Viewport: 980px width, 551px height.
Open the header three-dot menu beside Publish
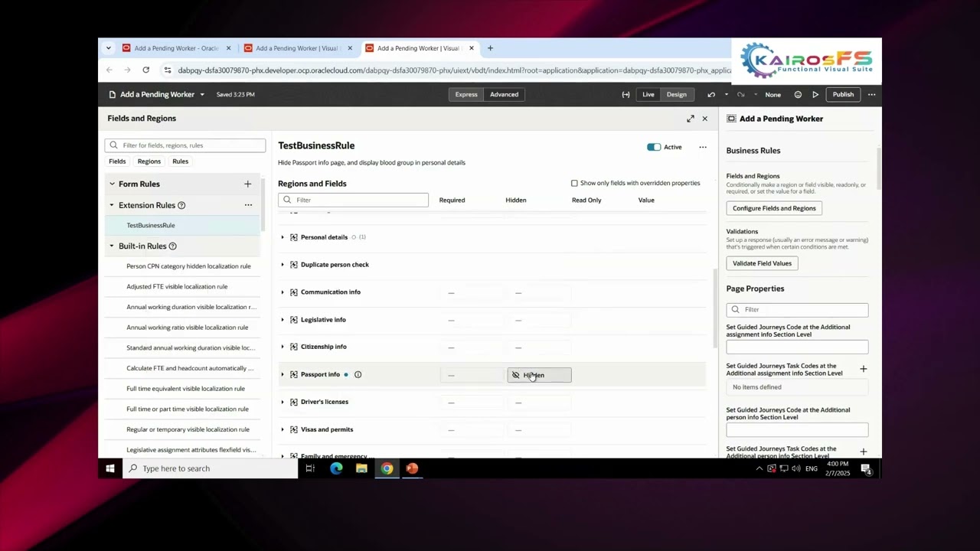point(871,94)
